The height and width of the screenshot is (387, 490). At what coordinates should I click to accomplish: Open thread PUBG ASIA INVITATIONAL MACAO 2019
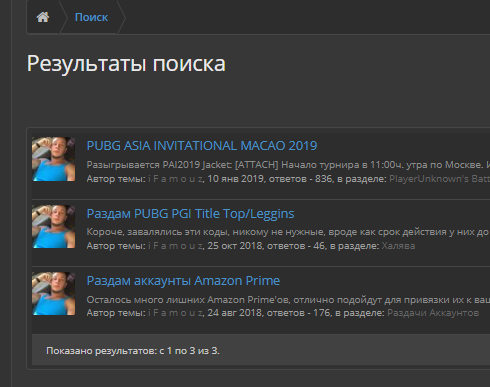[x=202, y=146]
